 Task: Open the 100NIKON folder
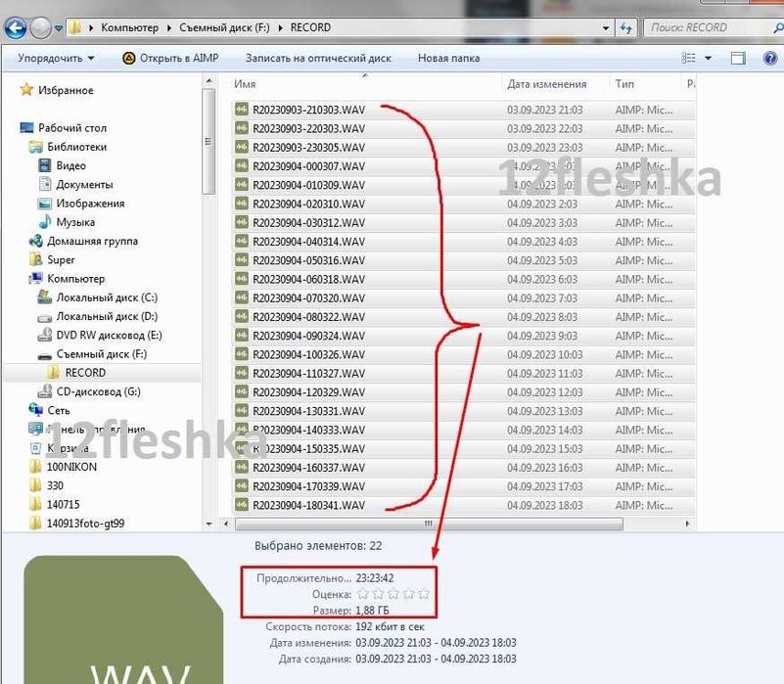(63, 467)
